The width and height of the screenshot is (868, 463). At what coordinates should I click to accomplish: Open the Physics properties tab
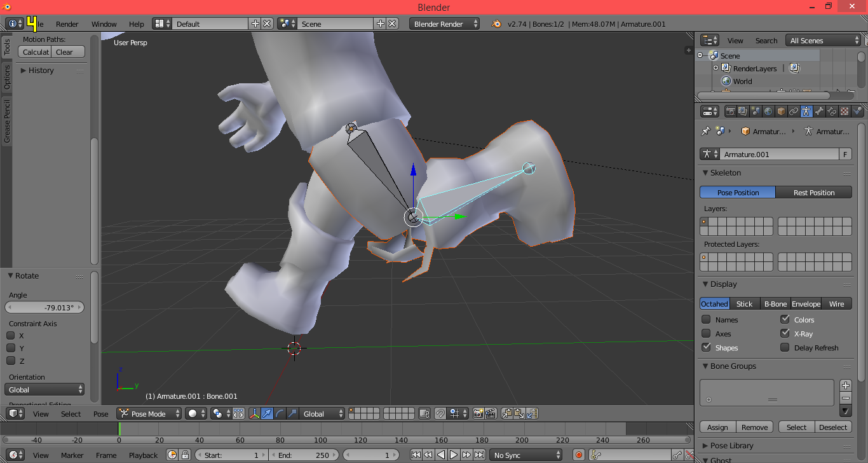[857, 111]
